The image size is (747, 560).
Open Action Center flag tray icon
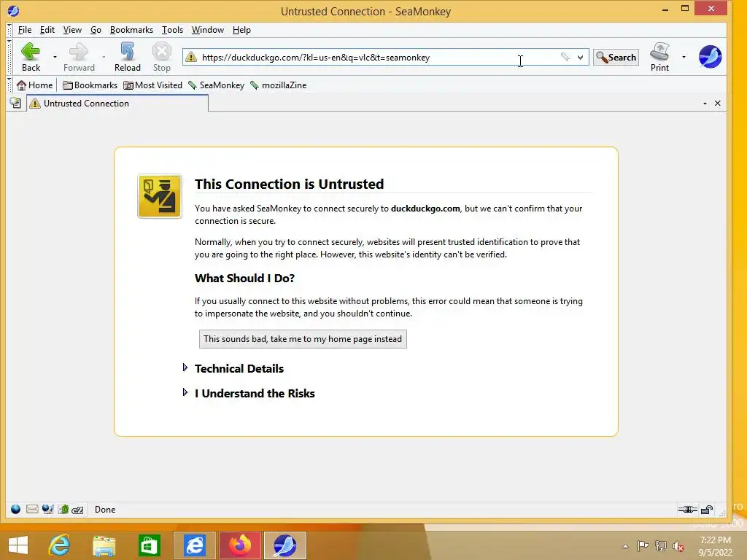(643, 545)
